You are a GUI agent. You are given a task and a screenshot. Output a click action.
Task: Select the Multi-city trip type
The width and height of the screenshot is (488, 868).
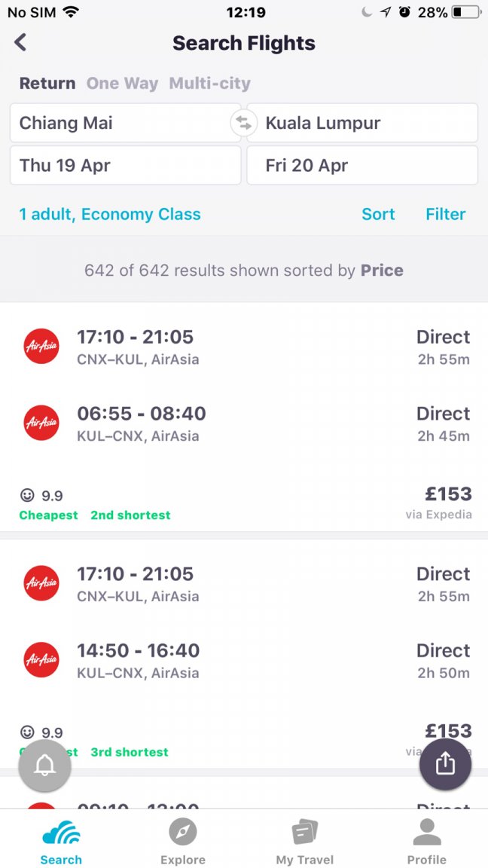coord(209,84)
